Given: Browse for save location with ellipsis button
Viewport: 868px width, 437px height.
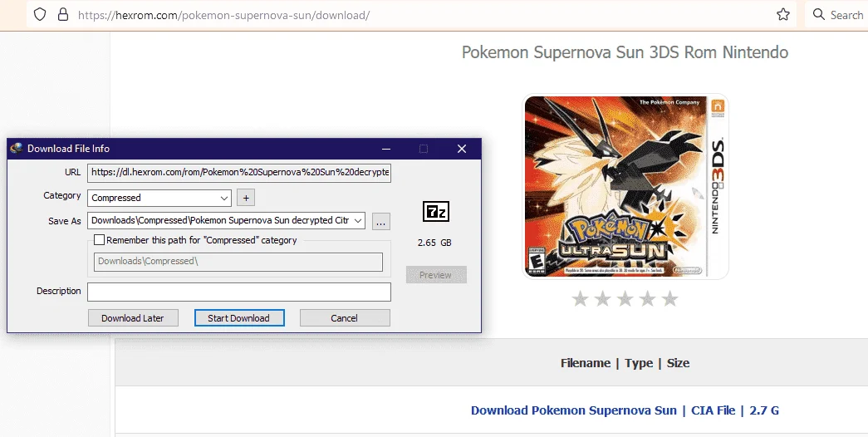Looking at the screenshot, I should (x=381, y=221).
